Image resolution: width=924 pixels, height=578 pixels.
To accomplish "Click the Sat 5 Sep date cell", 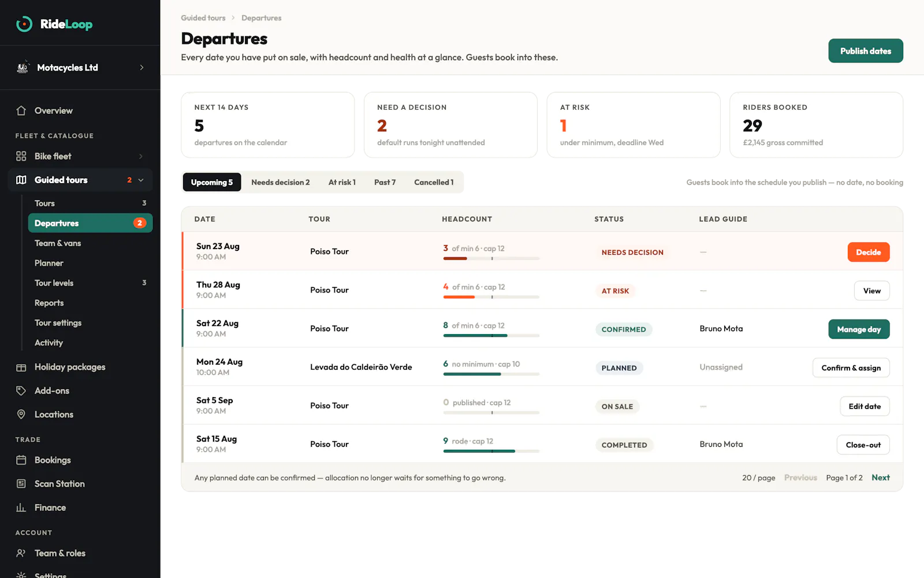I will click(x=215, y=405).
